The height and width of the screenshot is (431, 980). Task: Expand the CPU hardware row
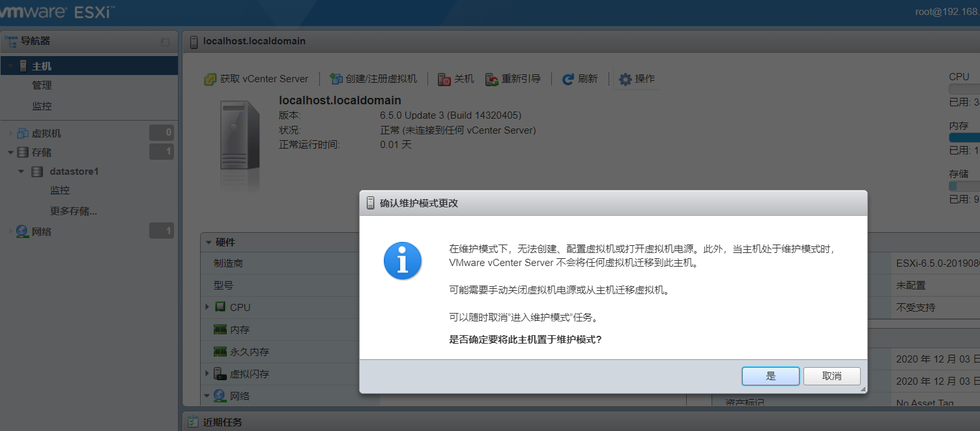click(x=207, y=306)
